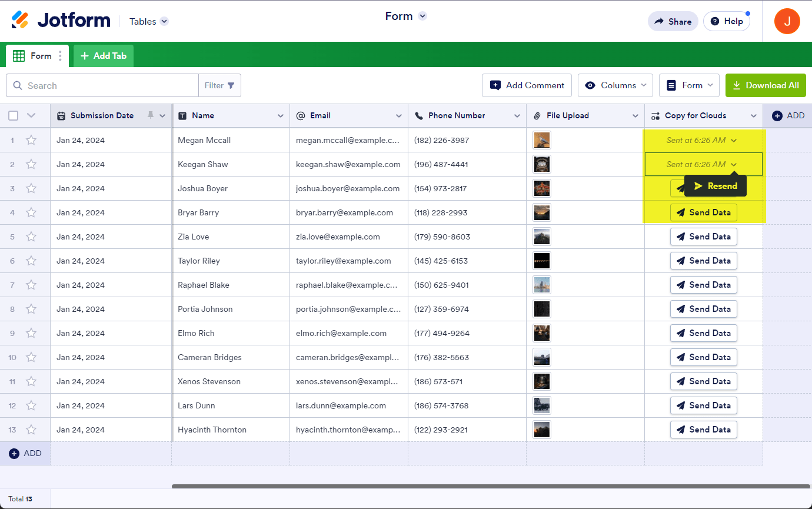Toggle star for Elmo Rich row

tap(31, 333)
